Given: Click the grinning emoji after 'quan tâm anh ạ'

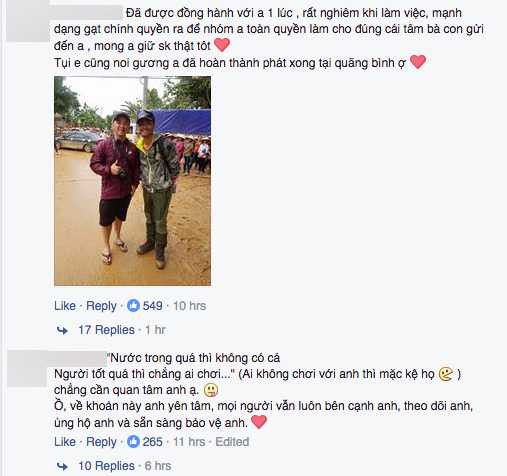Looking at the screenshot, I should [x=211, y=390].
